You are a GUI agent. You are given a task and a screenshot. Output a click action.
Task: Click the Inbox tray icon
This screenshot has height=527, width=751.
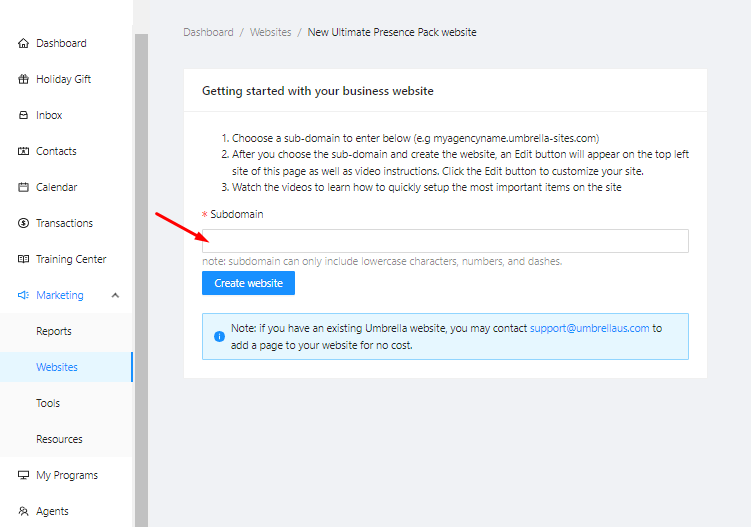23,115
